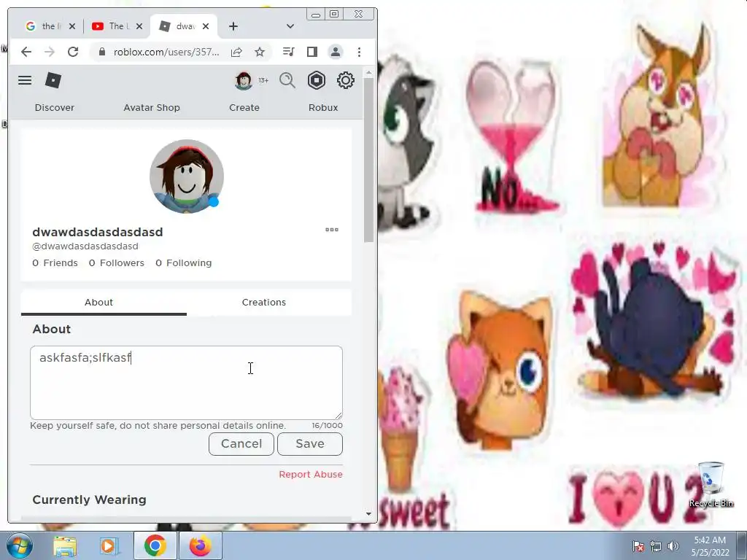747x560 pixels.
Task: Open the avatar headshot in the Roblox header
Action: coord(244,80)
